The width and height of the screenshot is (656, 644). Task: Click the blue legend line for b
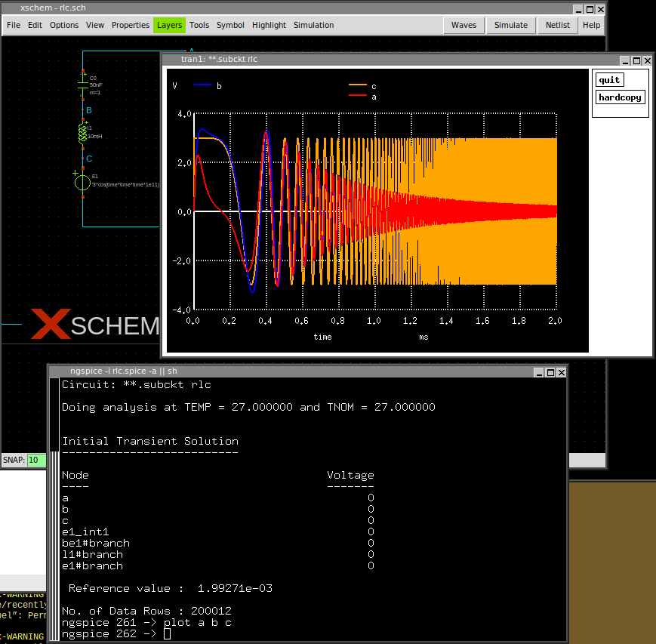pos(203,86)
